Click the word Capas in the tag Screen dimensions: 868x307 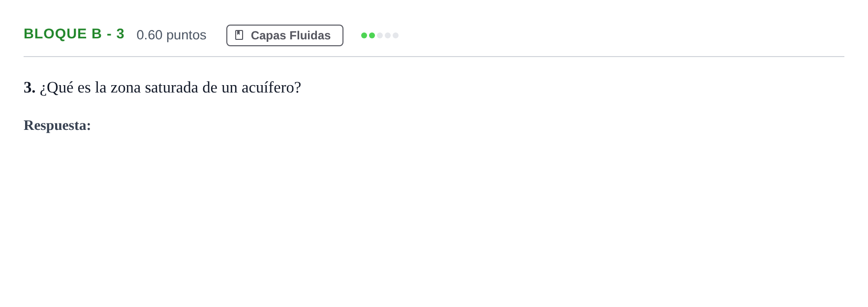[x=268, y=35]
